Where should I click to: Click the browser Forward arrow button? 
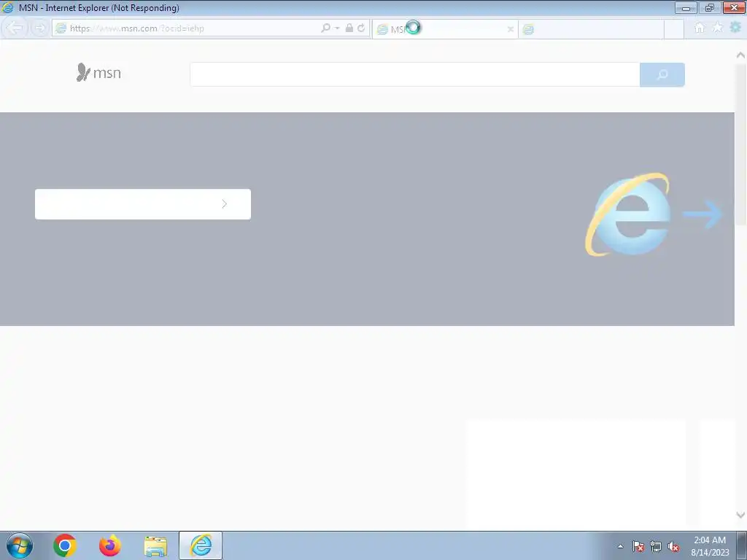40,28
